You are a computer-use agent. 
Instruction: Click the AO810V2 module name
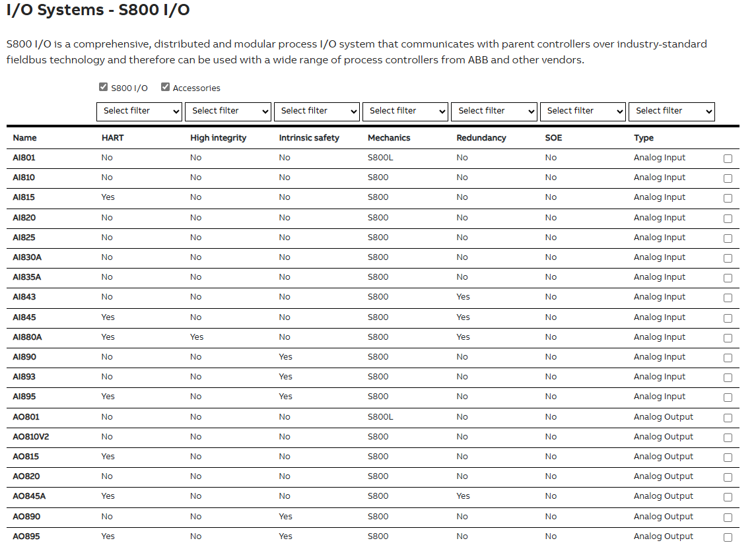(x=31, y=437)
